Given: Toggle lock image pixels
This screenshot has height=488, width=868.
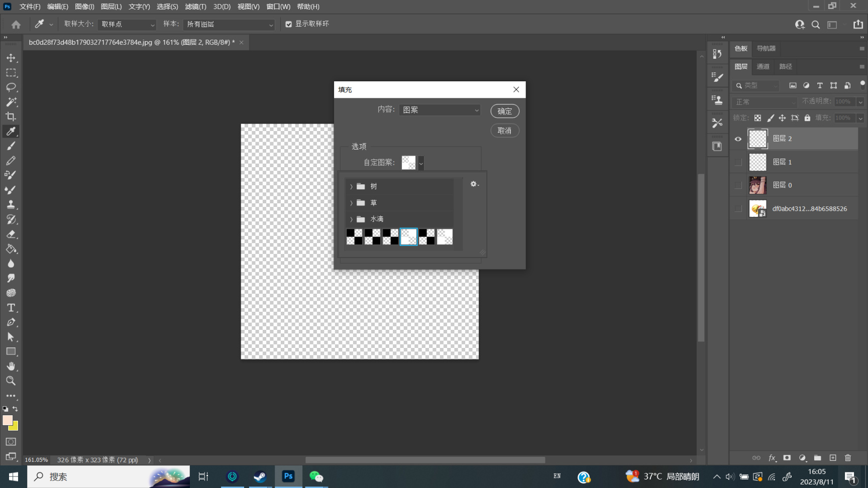Looking at the screenshot, I should click(770, 118).
